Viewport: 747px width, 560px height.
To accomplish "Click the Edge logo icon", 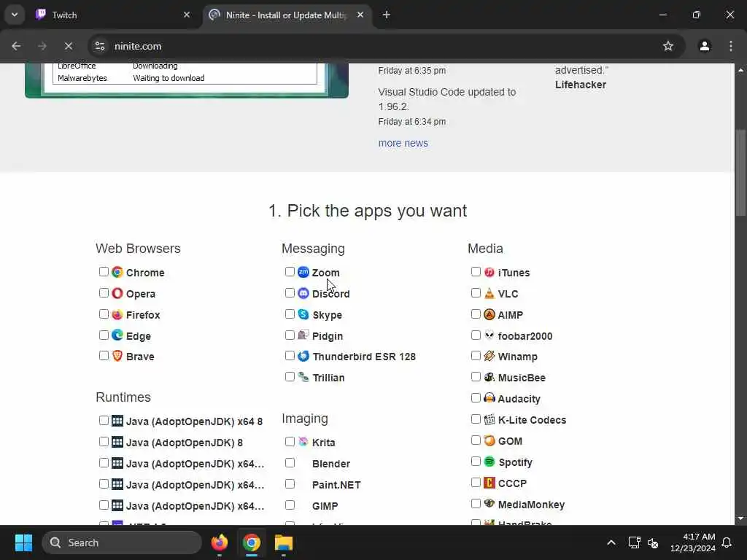I will tap(117, 335).
